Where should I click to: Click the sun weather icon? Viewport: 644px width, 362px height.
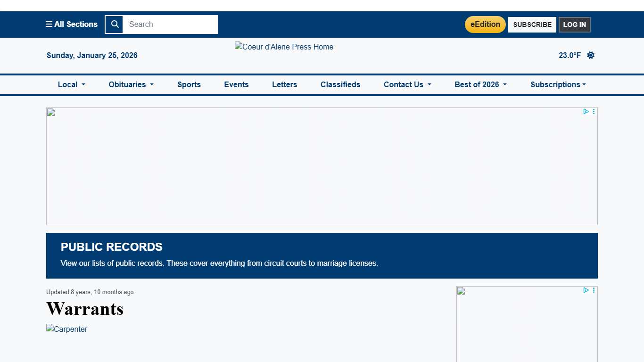590,55
